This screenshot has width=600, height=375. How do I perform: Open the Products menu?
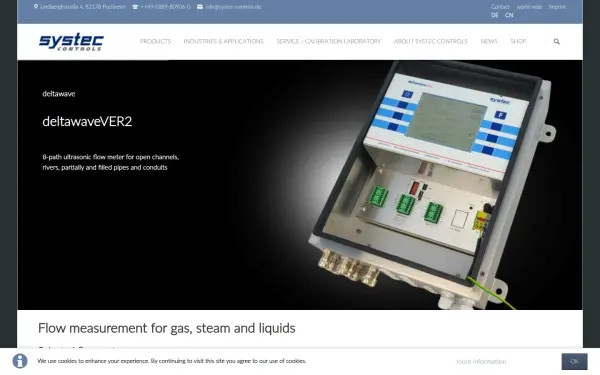155,41
